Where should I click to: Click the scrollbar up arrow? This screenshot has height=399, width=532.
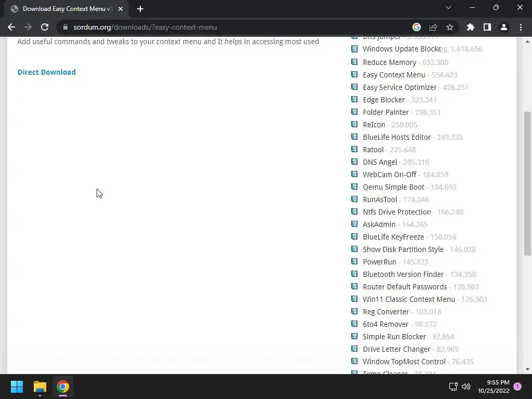click(527, 42)
